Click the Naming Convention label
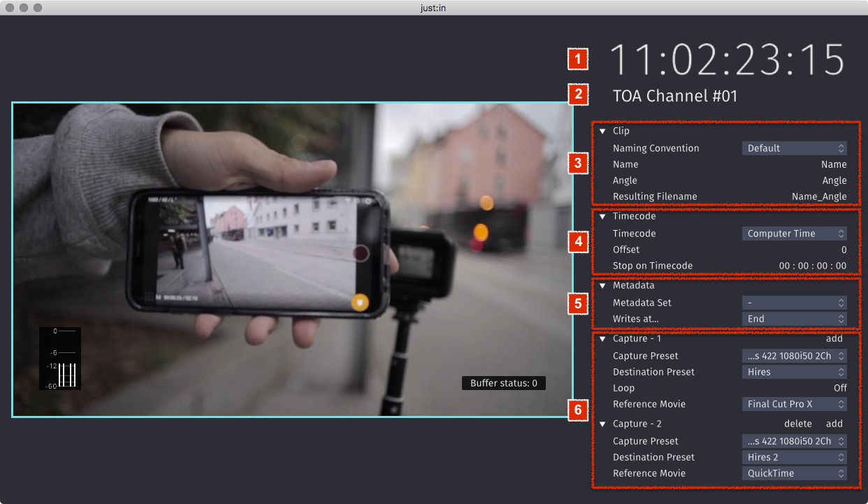This screenshot has width=868, height=504. coord(656,148)
